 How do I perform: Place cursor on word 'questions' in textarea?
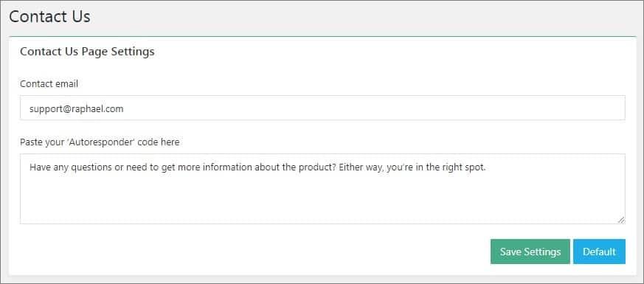(x=86, y=167)
